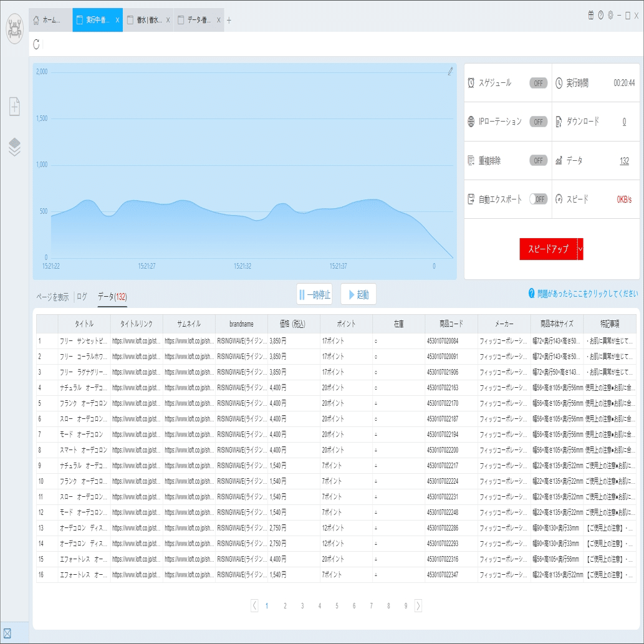Click the mail icon at bottom left
The height and width of the screenshot is (644, 644).
7,633
